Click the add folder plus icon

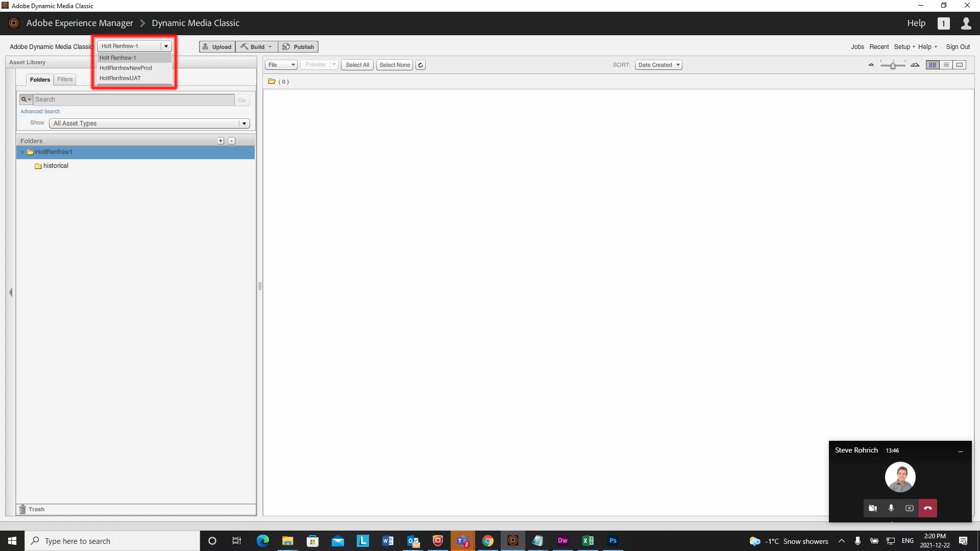click(x=220, y=141)
